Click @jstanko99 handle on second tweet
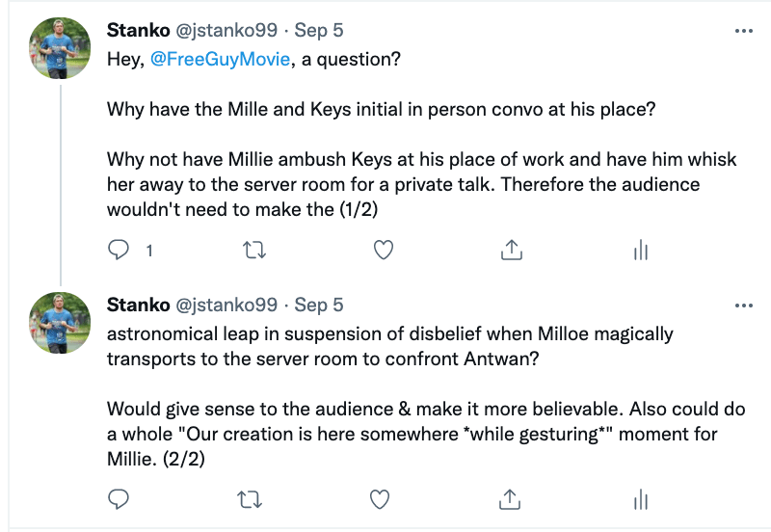771x532 pixels. pos(227,306)
